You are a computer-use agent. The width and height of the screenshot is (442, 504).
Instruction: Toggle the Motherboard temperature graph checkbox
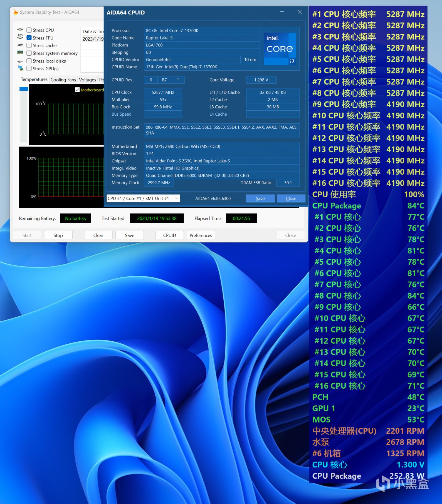point(77,90)
